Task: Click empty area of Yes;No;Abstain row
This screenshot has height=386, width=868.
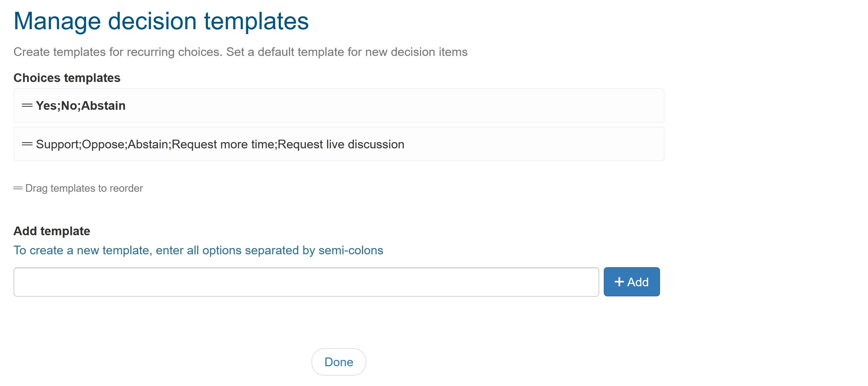Action: pos(417,106)
